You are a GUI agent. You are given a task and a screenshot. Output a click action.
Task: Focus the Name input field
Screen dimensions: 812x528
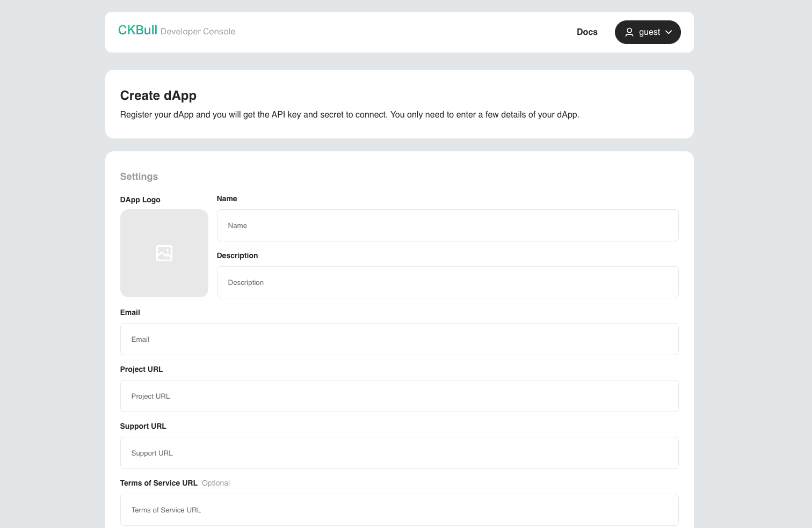447,225
